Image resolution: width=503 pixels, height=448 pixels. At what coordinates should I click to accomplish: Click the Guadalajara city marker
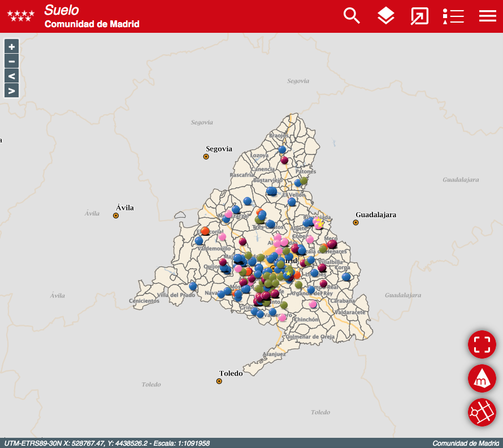pyautogui.click(x=355, y=222)
